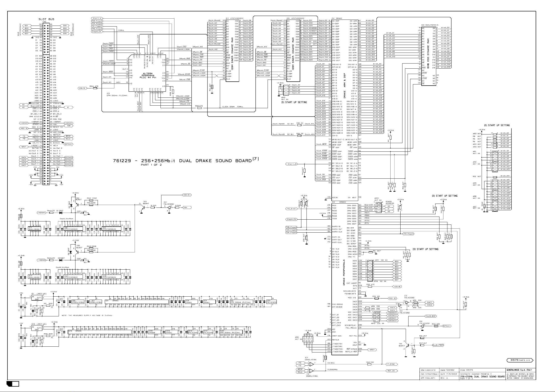The width and height of the screenshot is (555, 392).
Task: Select the "761229 - 256+256Mbit DUAL DRAKE SOUND BOARD" title
Action: point(183,161)
